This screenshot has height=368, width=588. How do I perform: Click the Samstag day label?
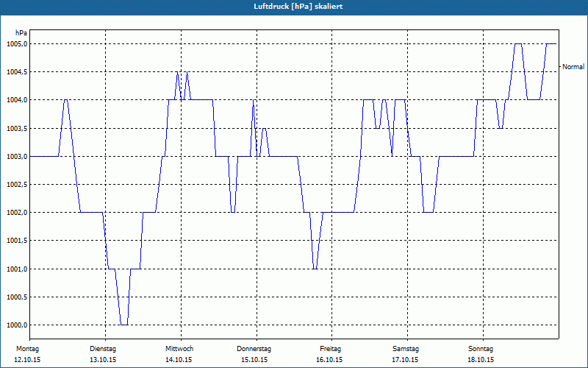406,349
